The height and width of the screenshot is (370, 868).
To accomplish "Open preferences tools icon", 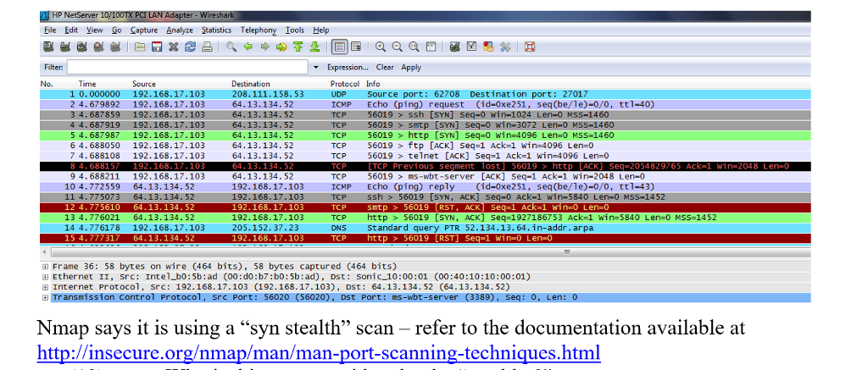I will pyautogui.click(x=505, y=47).
